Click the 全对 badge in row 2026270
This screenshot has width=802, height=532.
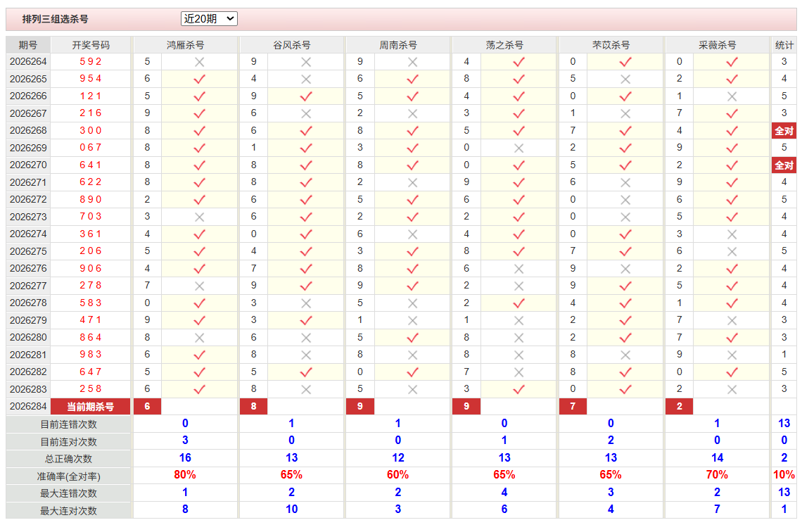click(x=784, y=165)
